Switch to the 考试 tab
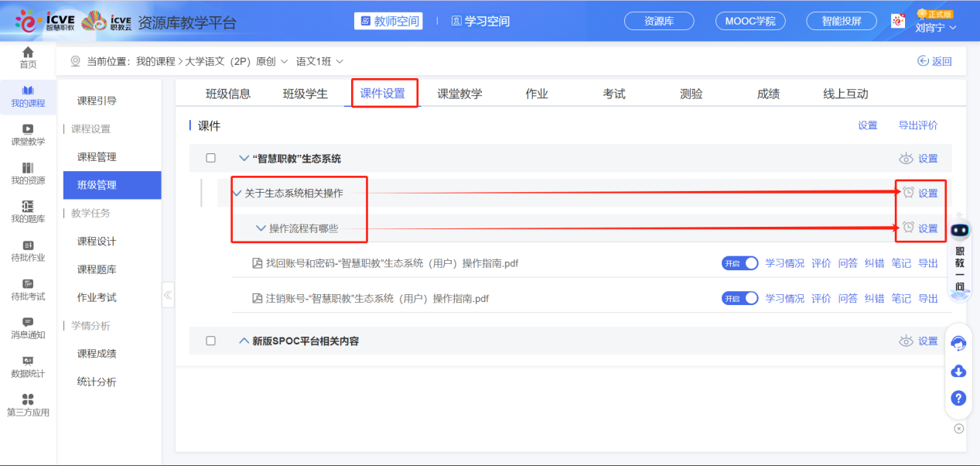 pyautogui.click(x=613, y=94)
